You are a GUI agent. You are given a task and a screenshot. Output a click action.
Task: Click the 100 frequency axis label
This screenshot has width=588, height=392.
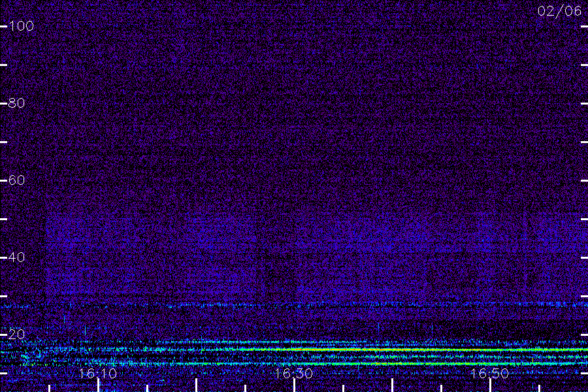[21, 26]
